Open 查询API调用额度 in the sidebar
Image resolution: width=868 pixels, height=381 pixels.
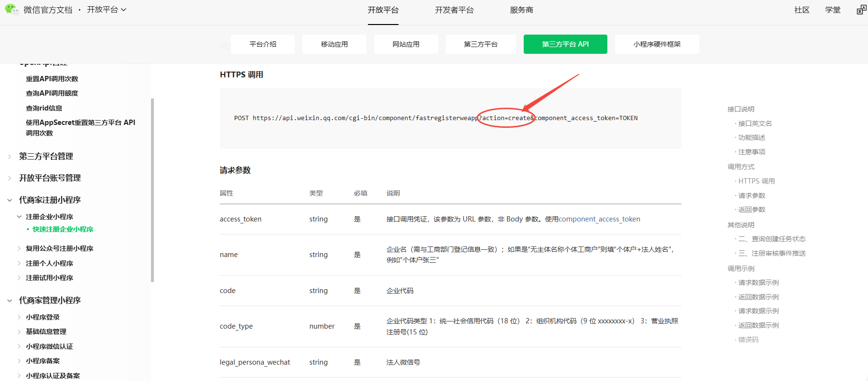point(52,93)
